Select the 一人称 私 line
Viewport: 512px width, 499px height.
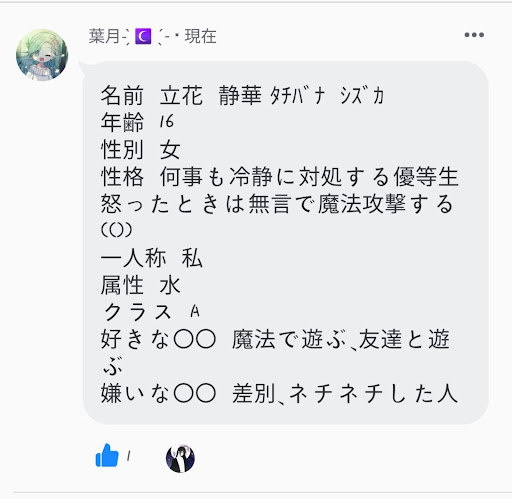152,258
